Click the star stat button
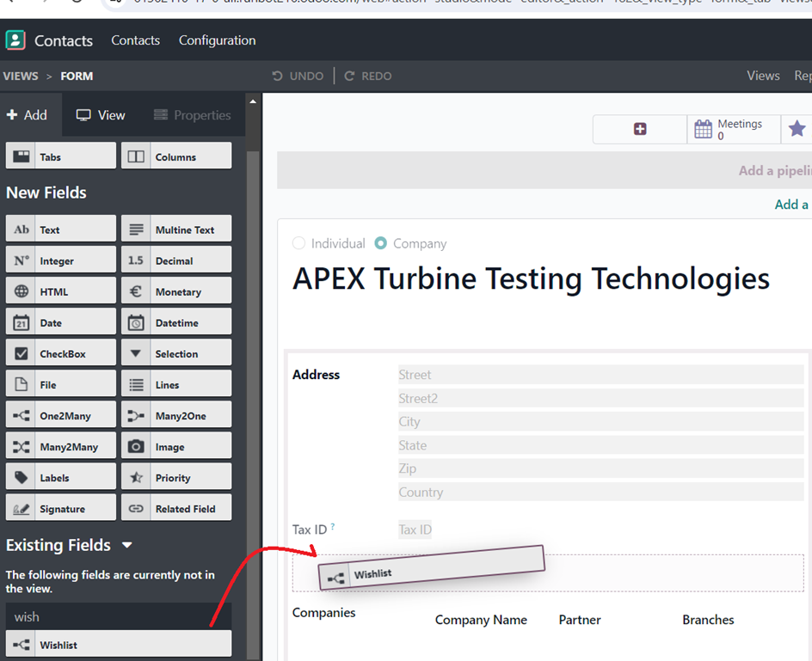812x661 pixels. coord(797,129)
